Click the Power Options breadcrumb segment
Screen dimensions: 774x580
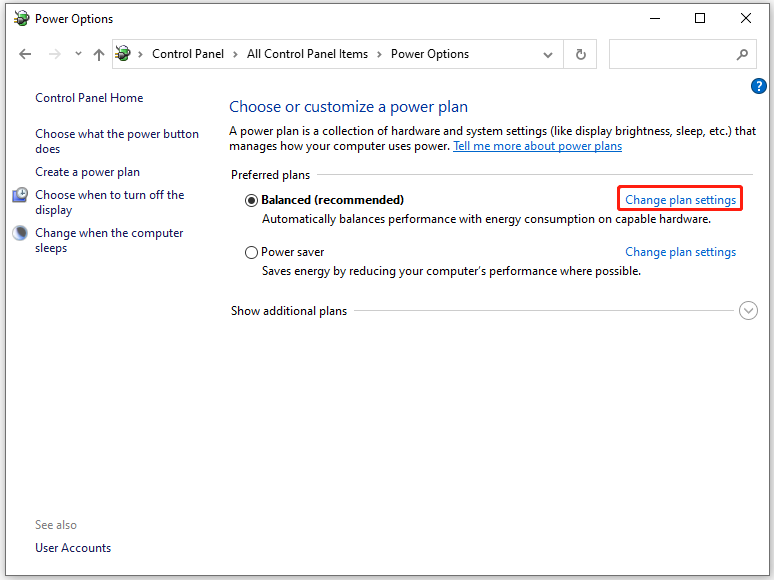[430, 54]
